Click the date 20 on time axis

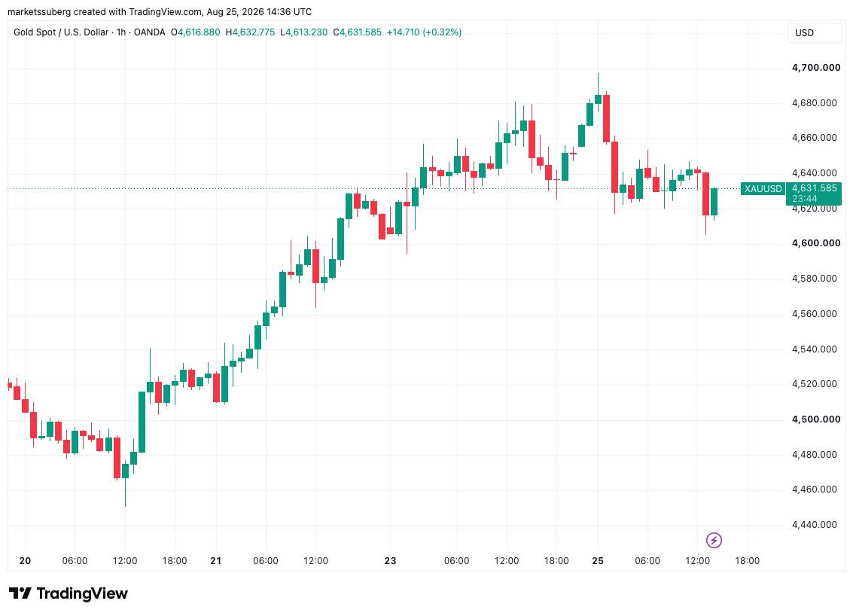coord(25,561)
